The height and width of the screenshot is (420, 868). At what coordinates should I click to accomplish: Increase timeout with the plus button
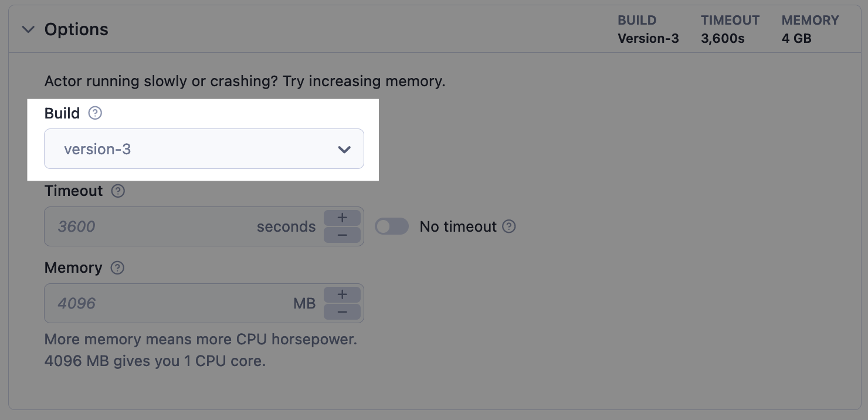pos(343,218)
